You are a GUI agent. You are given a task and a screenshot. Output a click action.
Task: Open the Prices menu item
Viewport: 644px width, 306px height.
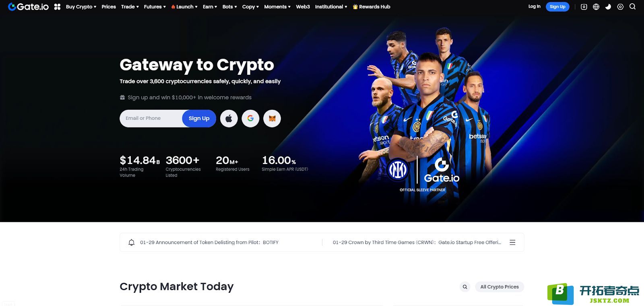(109, 7)
